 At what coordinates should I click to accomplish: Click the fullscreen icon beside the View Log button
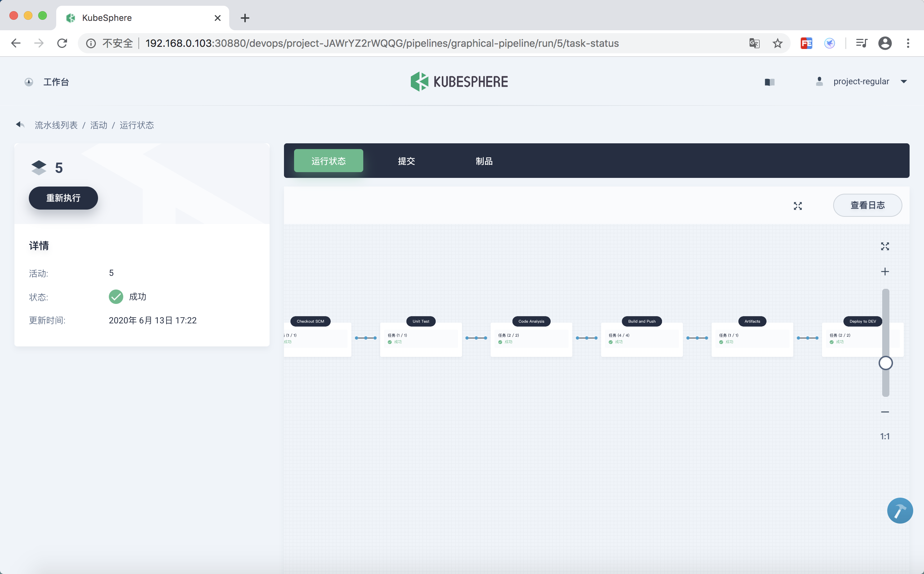point(798,206)
